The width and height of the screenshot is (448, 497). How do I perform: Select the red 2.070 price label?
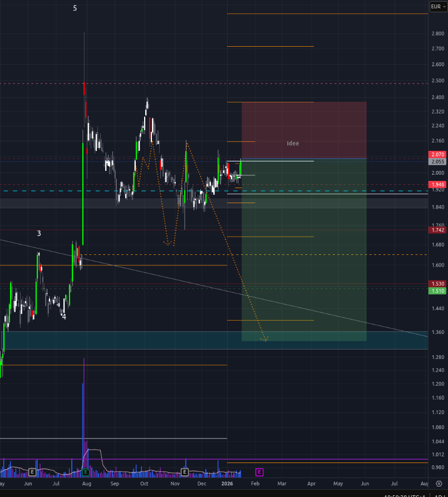[437, 154]
